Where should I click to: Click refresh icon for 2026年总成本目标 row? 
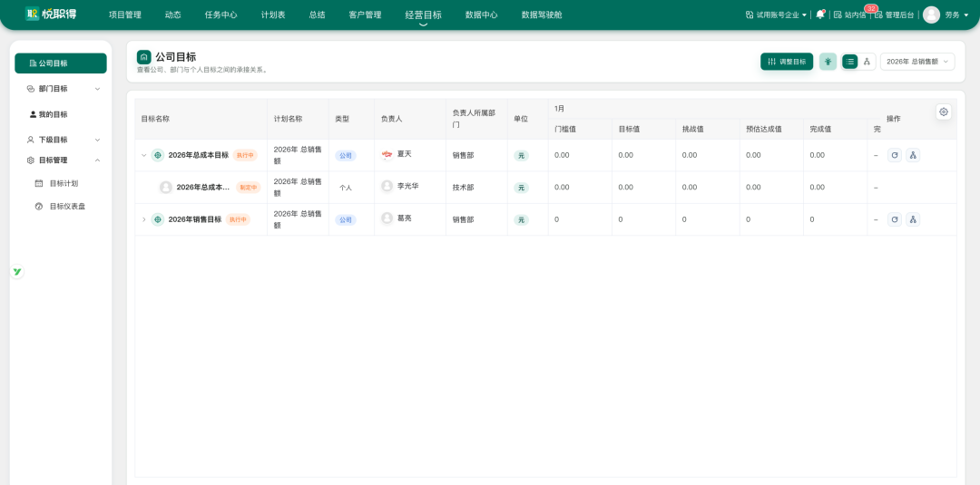(x=895, y=155)
